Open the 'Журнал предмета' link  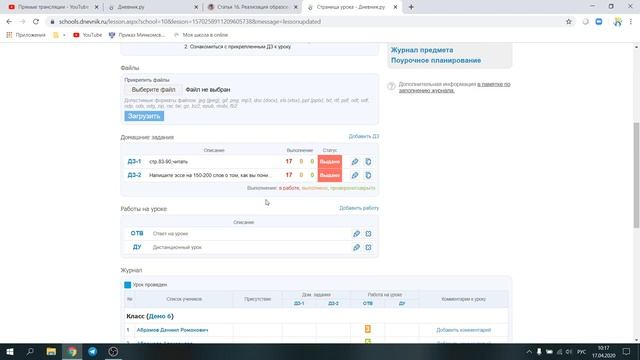[x=422, y=50]
